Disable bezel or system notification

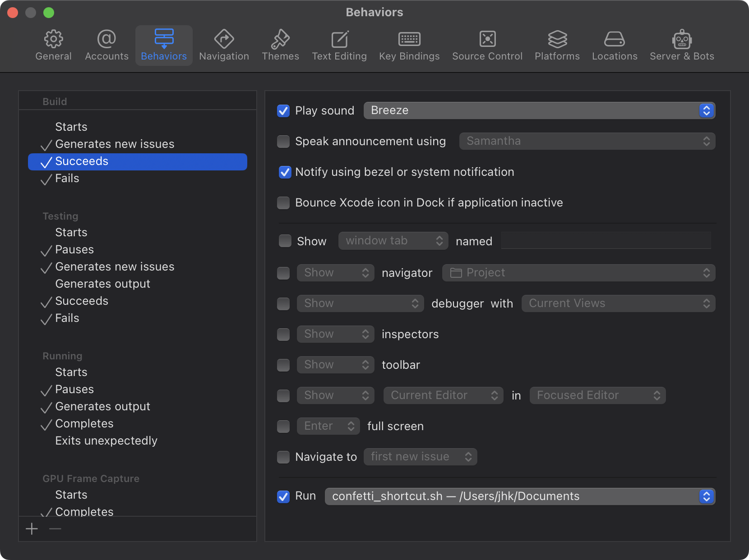click(285, 172)
